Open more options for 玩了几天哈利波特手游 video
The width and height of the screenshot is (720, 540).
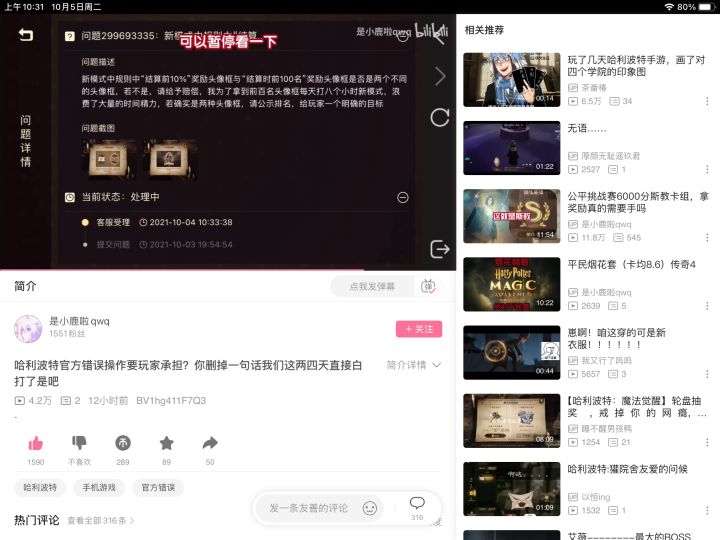point(707,101)
